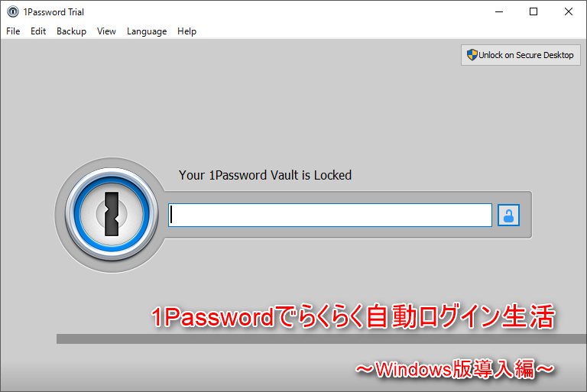Open the Backup menu
The width and height of the screenshot is (587, 392).
pyautogui.click(x=72, y=31)
